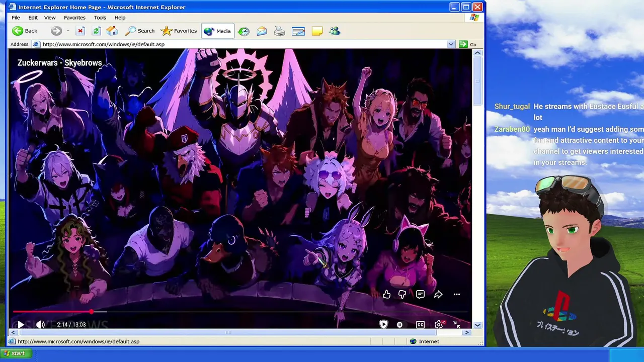
Task: Open the History clock icon
Action: (244, 31)
